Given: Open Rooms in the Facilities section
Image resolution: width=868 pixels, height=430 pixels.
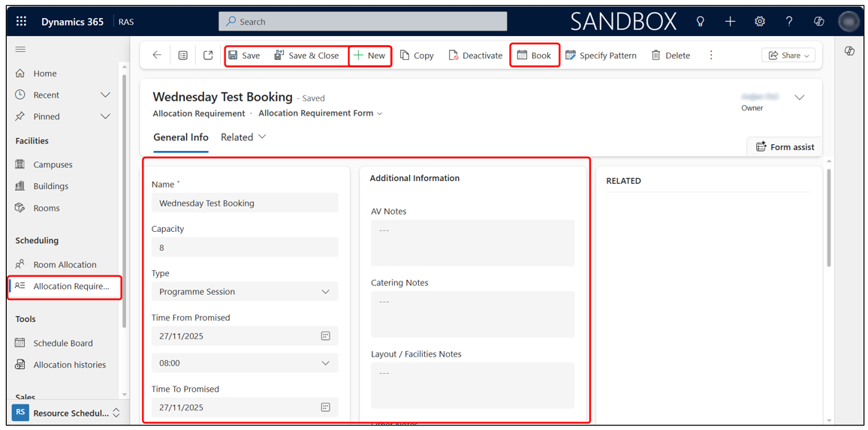Looking at the screenshot, I should coord(47,208).
